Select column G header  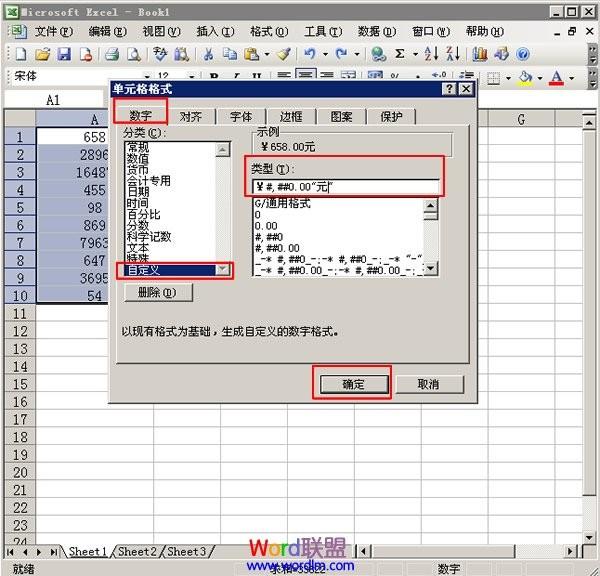521,119
